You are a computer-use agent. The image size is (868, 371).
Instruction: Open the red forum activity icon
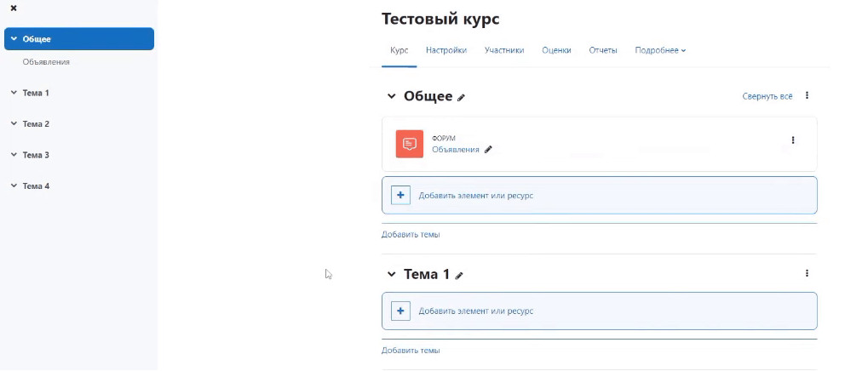410,144
